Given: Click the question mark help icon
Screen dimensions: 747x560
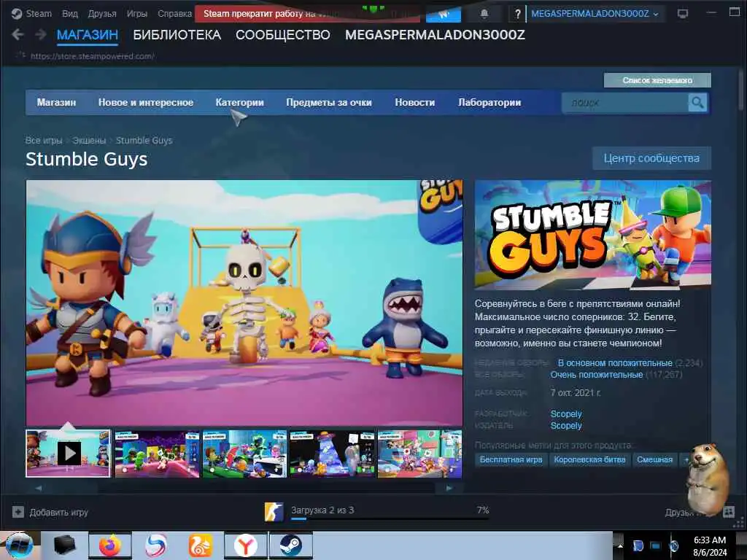Looking at the screenshot, I should click(517, 15).
